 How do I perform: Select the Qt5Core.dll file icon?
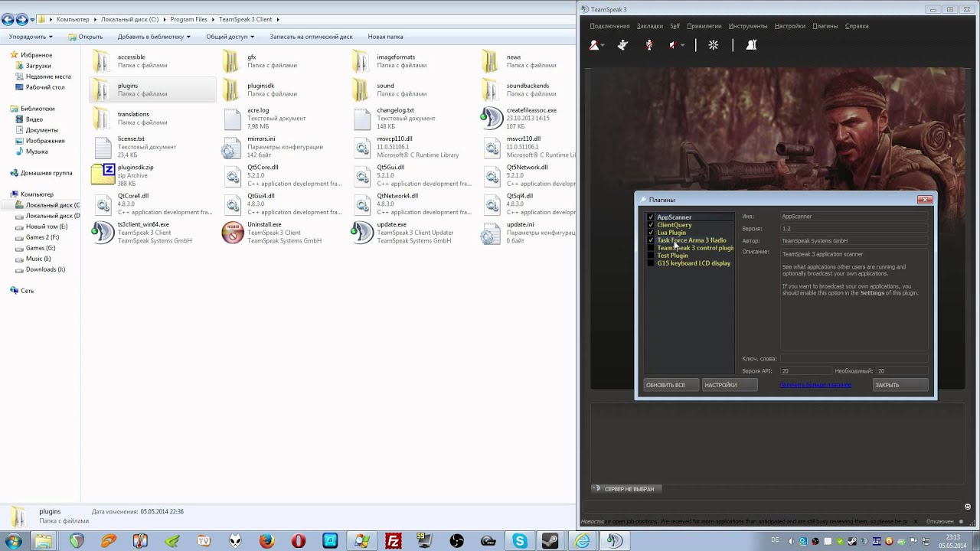click(233, 175)
